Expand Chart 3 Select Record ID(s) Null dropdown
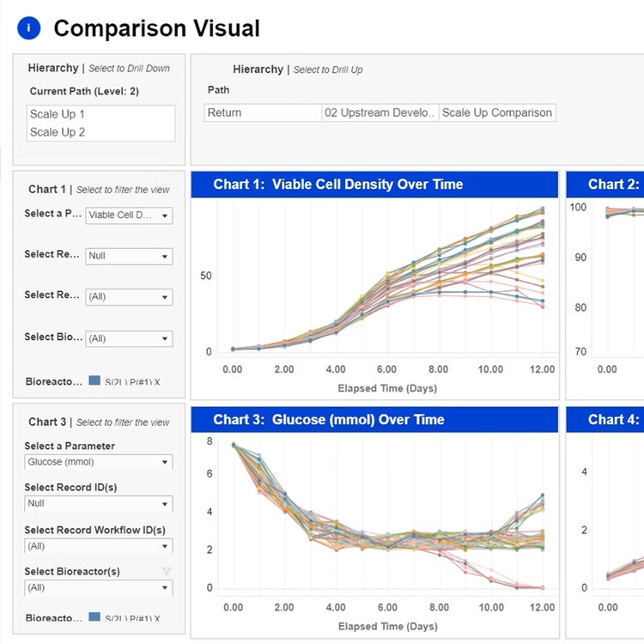Screen dimensions: 644x644 [98, 504]
